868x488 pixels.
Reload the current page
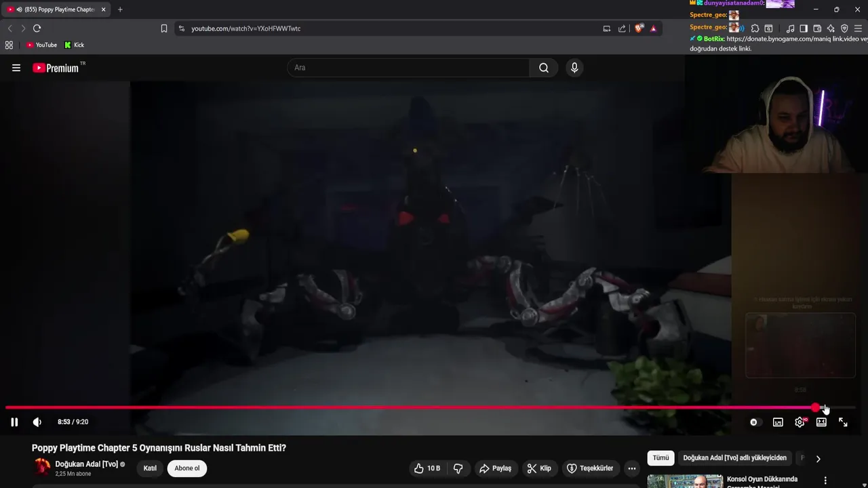pos(37,28)
